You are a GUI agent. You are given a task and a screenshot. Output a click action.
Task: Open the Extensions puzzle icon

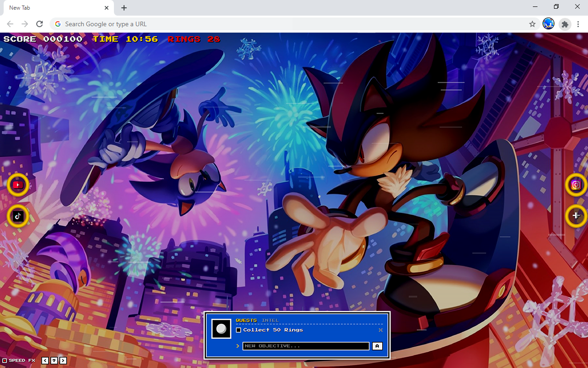point(565,24)
